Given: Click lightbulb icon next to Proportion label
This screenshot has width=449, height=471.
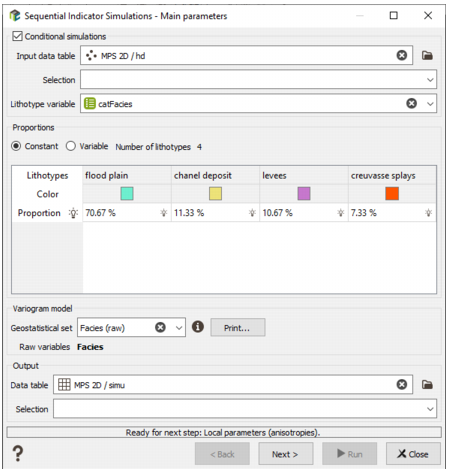Looking at the screenshot, I should tap(73, 213).
